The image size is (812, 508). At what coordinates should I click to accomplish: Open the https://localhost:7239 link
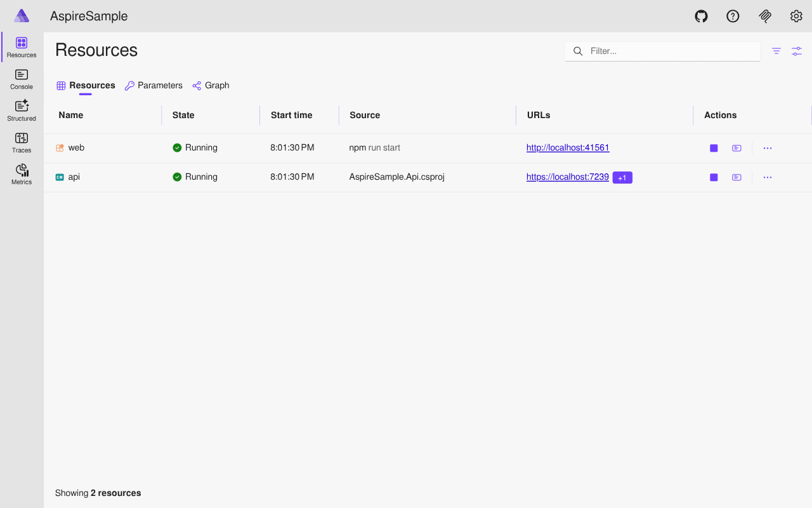click(x=567, y=177)
